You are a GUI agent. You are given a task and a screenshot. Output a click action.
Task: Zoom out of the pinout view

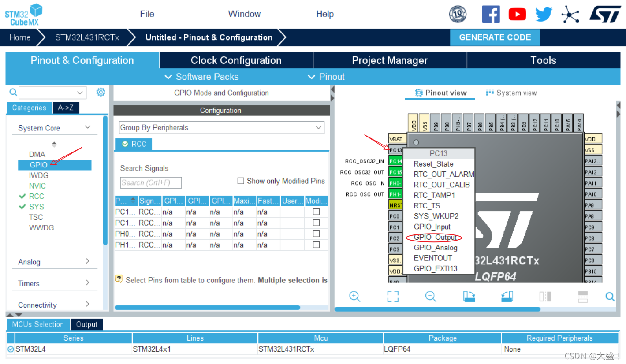click(431, 296)
